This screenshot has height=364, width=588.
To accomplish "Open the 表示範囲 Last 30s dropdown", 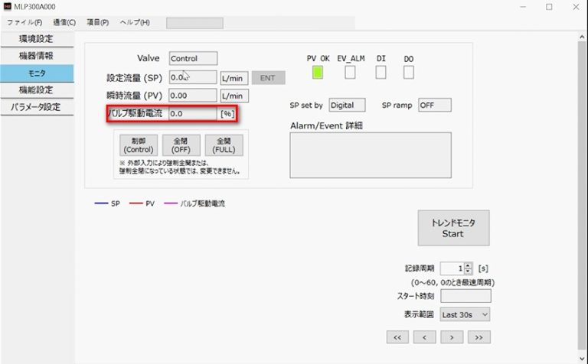I will coord(465,314).
